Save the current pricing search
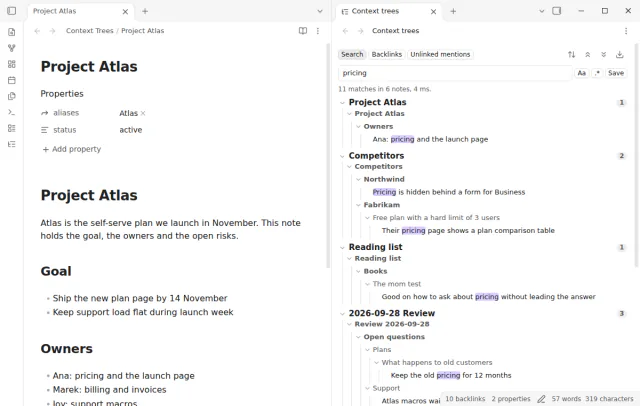Screen dimensions: 640x406 point(616,73)
